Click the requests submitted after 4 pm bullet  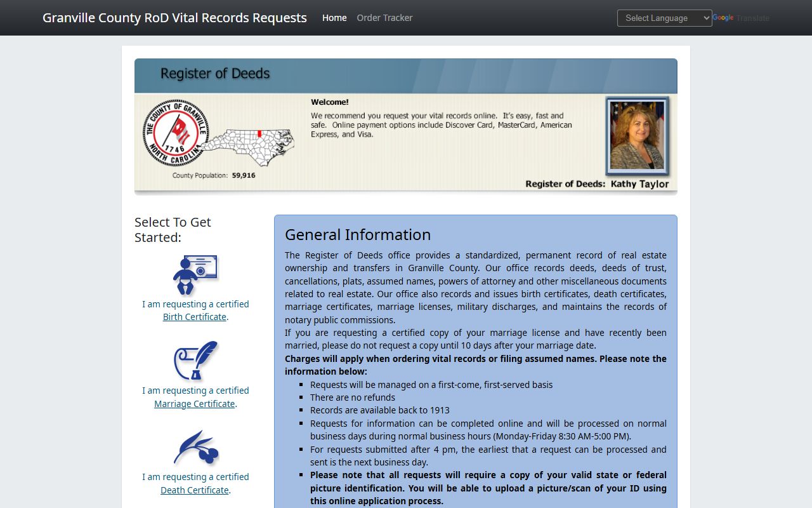coord(488,456)
